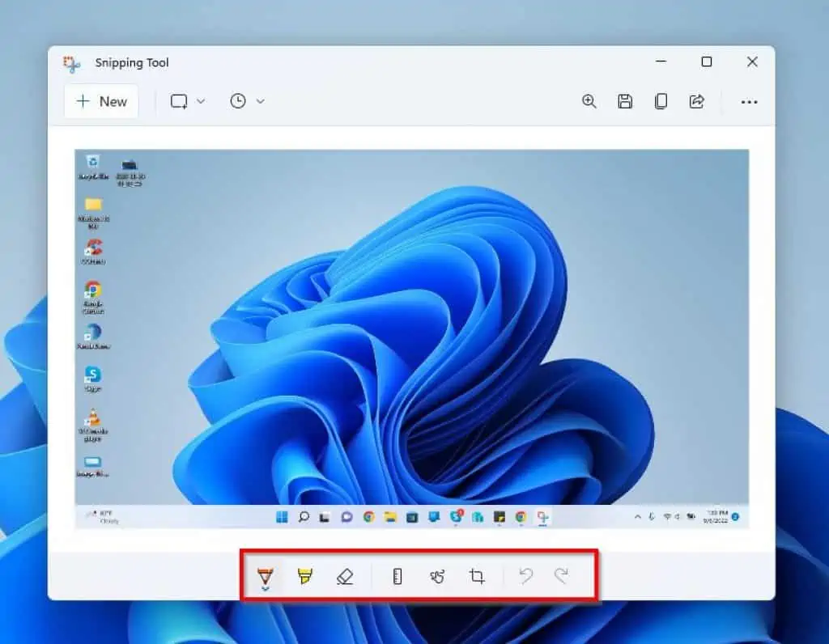This screenshot has width=829, height=644.
Task: Select the ballpoint pen tool
Action: (264, 574)
